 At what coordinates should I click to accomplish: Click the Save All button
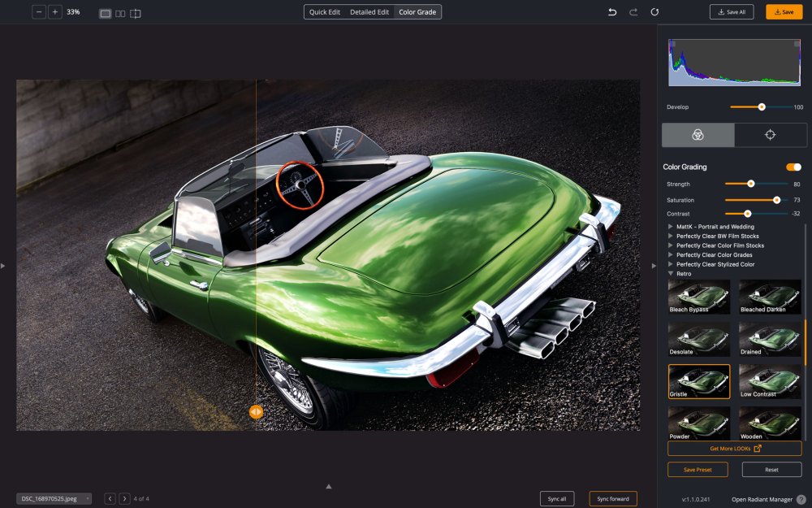click(x=732, y=12)
